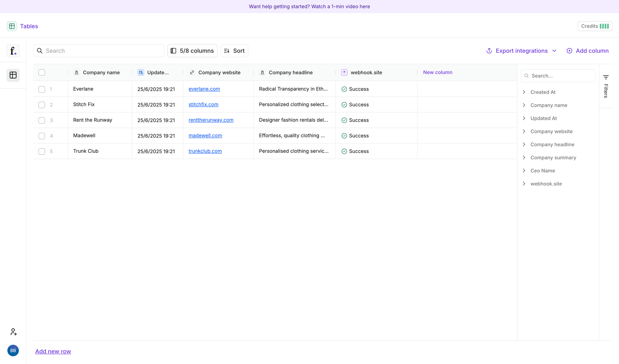
Task: Click the magnifier icon in filter search
Action: [x=527, y=76]
